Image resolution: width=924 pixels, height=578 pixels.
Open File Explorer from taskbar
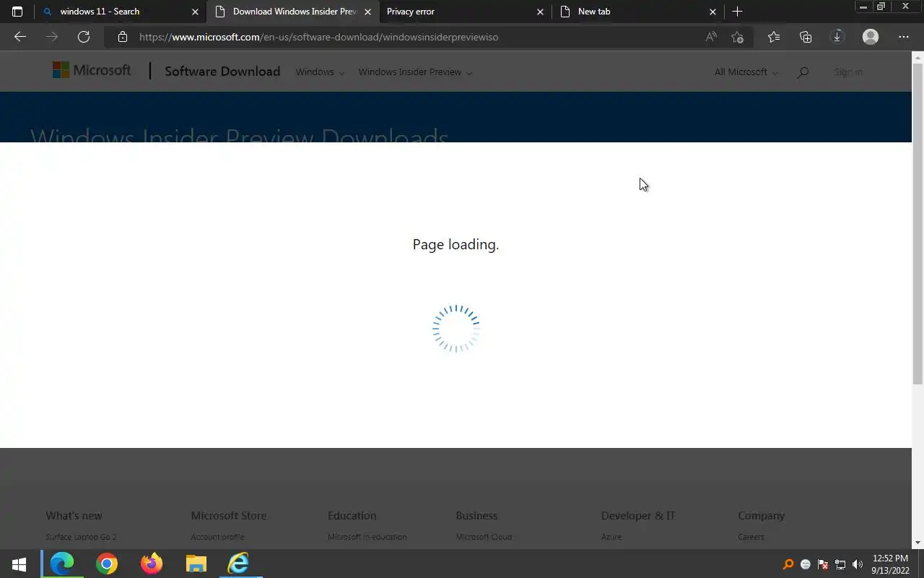196,564
